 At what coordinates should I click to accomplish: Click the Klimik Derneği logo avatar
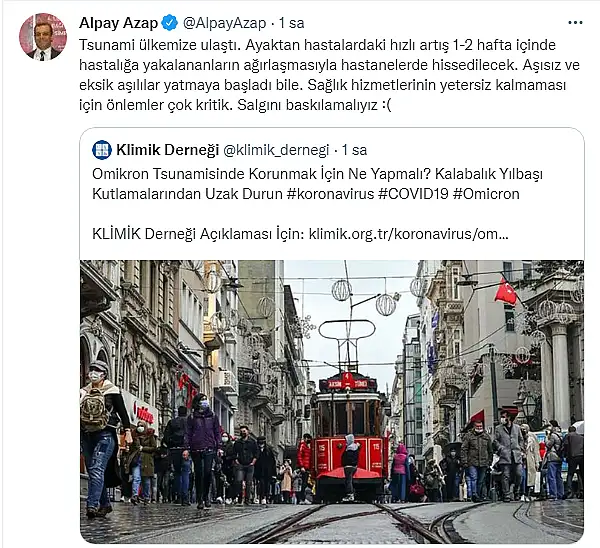[102, 150]
